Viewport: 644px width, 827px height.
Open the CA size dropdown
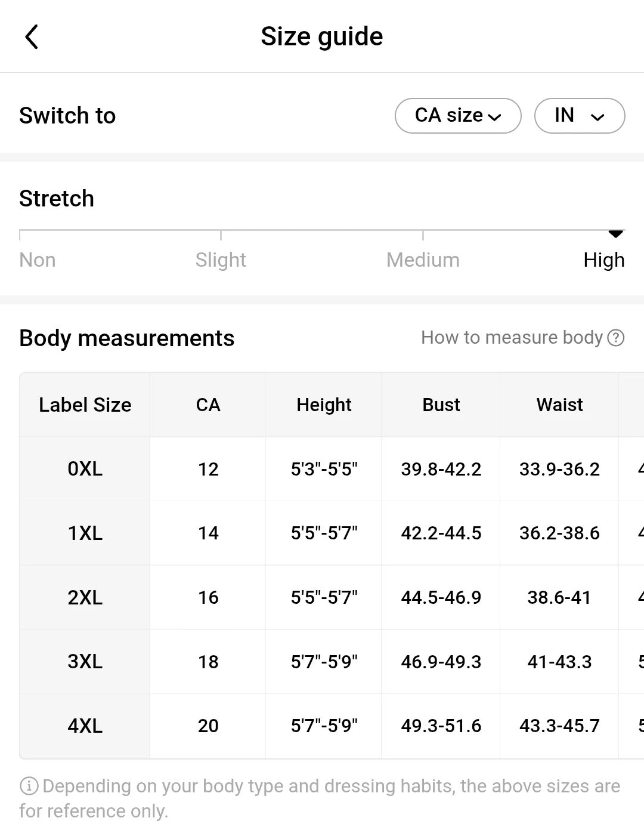tap(458, 116)
